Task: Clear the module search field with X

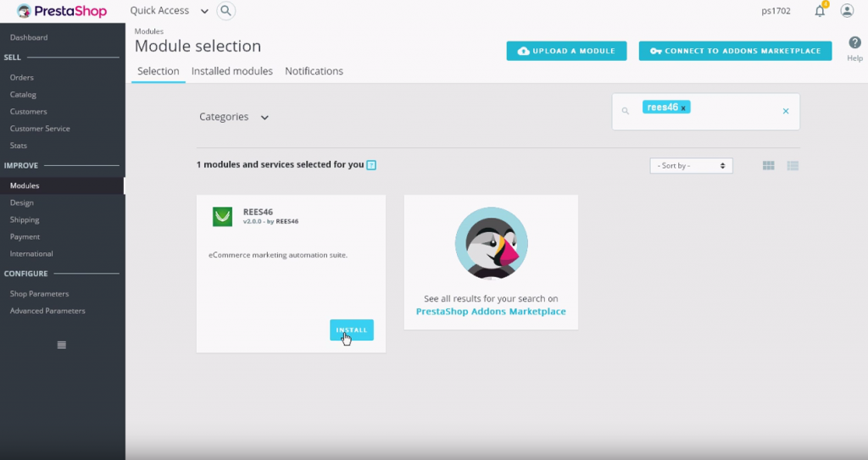Action: pos(786,111)
